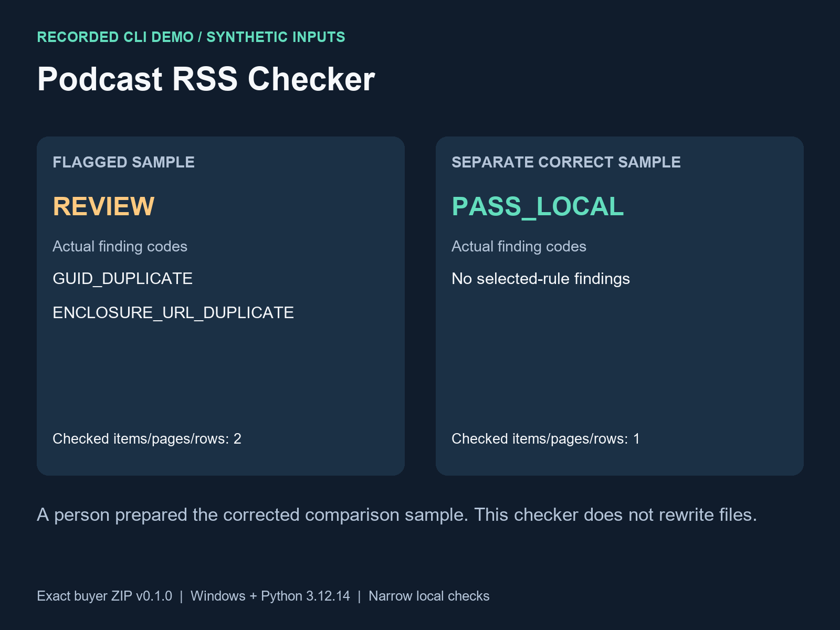This screenshot has width=840, height=630.
Task: Click the 'Podcast RSS Checker' title
Action: click(206, 79)
